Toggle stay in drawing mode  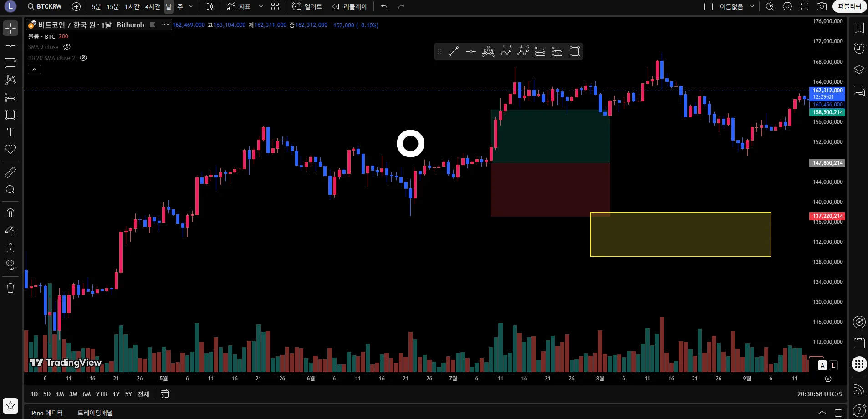pos(10,230)
